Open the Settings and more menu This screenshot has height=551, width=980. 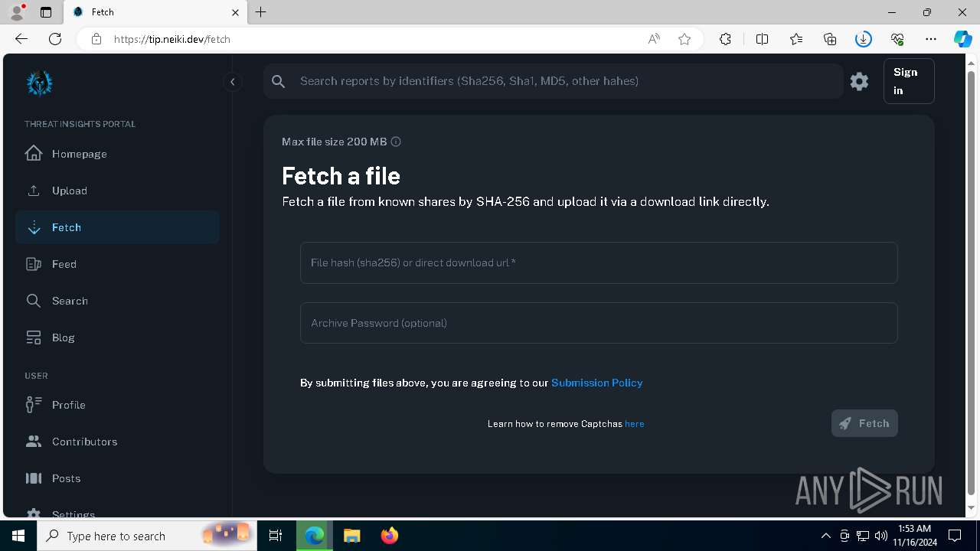point(931,39)
